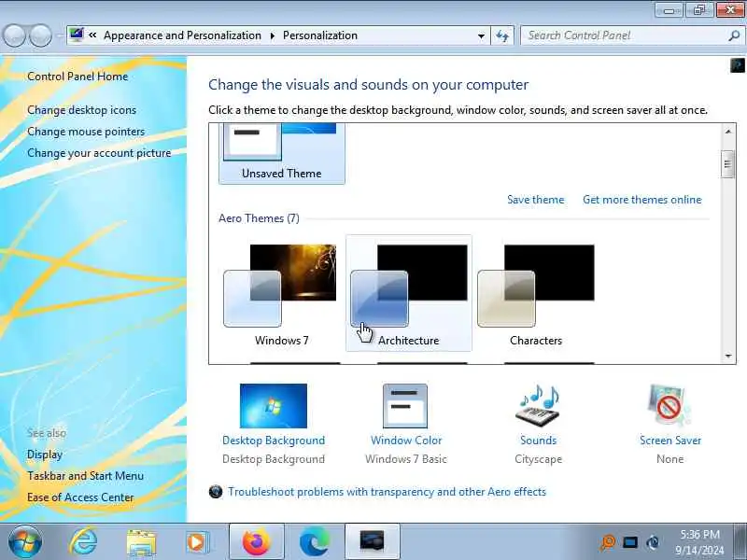747x560 pixels.
Task: Open the Sounds piano icon
Action: point(538,406)
